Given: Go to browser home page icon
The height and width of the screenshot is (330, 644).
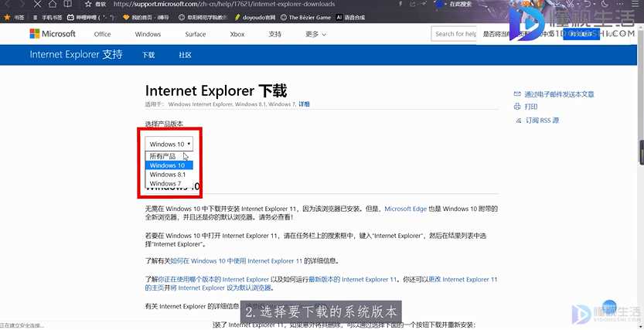Looking at the screenshot, I should pos(52,4).
